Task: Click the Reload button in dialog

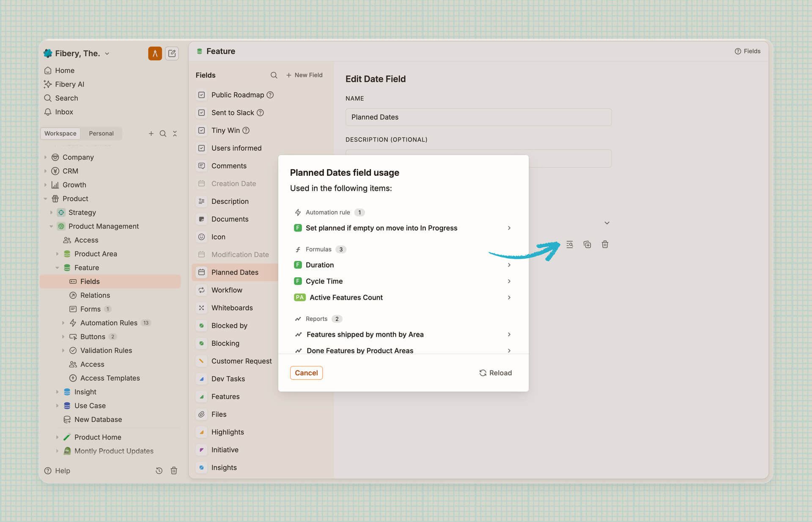Action: tap(495, 373)
